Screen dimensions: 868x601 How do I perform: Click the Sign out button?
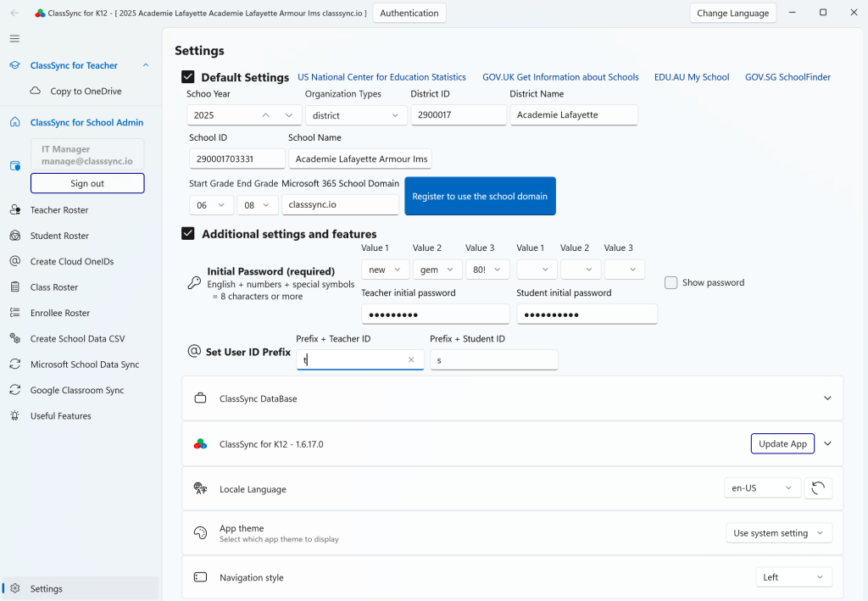pyautogui.click(x=87, y=183)
